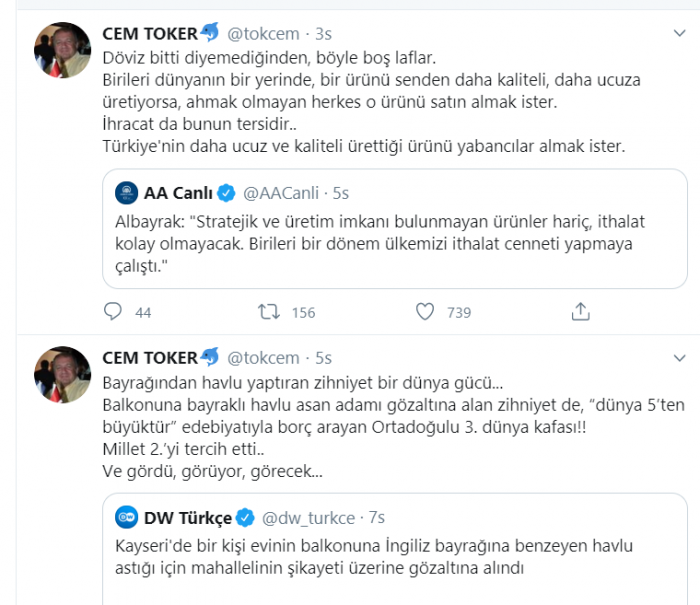The height and width of the screenshot is (605, 700).
Task: Click DW Türkçe verified badge
Action: point(243,518)
